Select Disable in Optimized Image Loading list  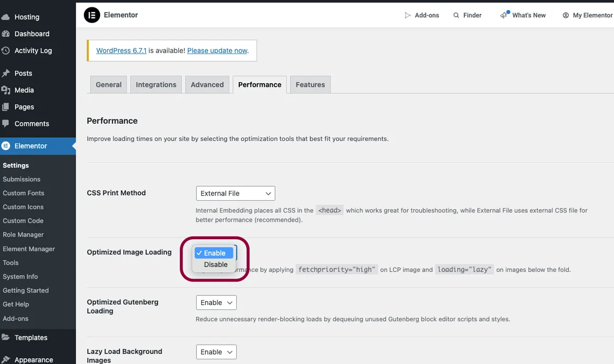tap(215, 264)
